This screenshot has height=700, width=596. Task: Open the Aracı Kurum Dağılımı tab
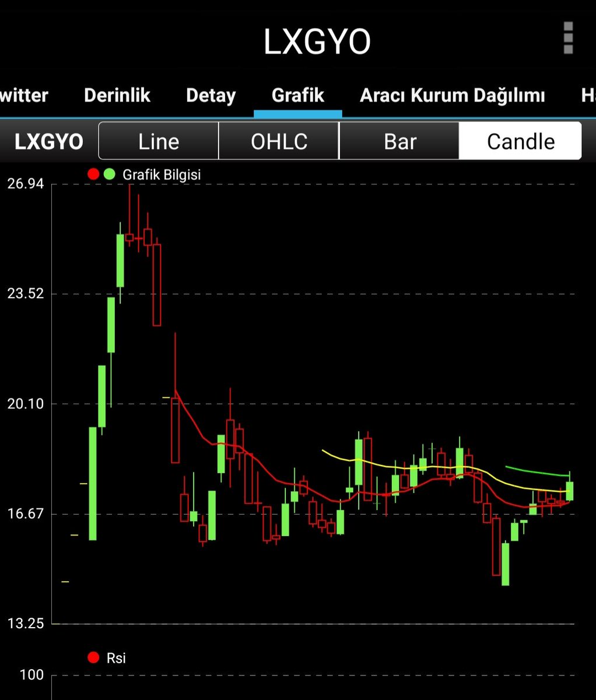pyautogui.click(x=452, y=95)
